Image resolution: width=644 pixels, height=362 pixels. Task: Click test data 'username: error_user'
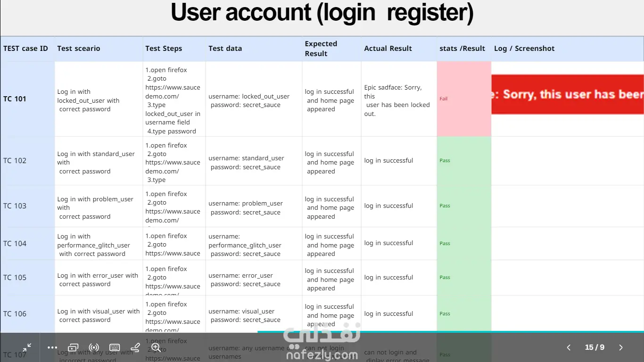[x=240, y=276]
